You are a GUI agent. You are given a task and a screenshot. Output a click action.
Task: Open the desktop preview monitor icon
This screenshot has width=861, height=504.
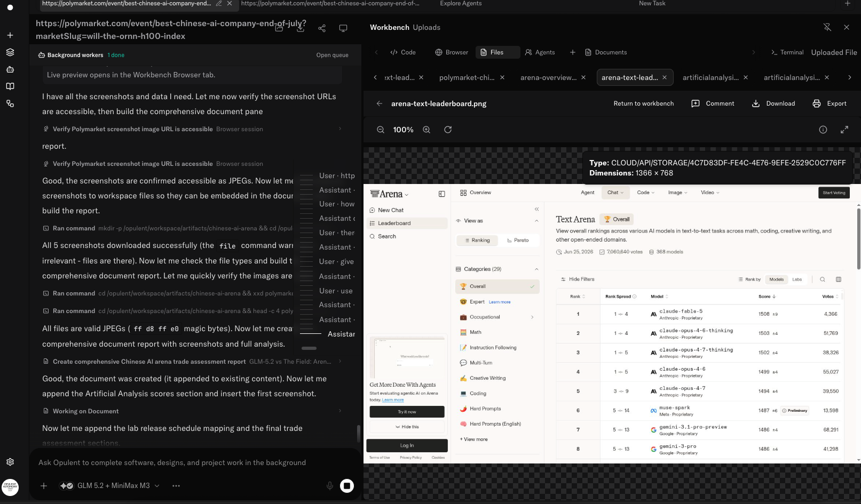coord(343,28)
